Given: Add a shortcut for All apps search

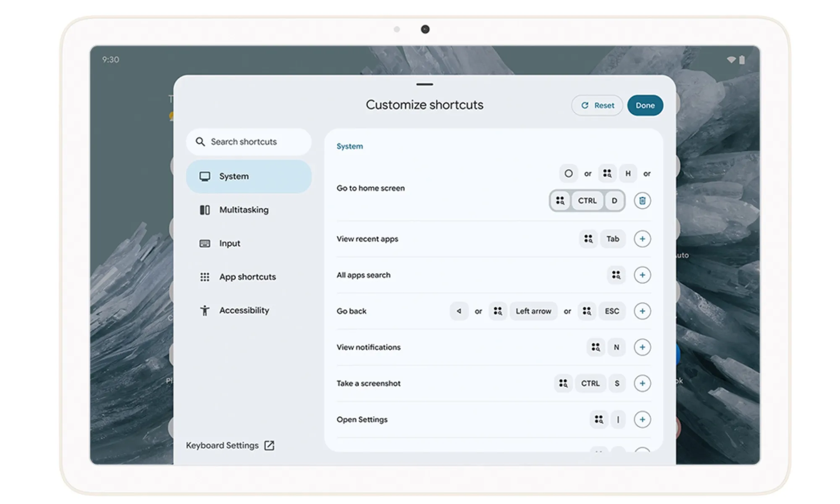Looking at the screenshot, I should pos(642,275).
